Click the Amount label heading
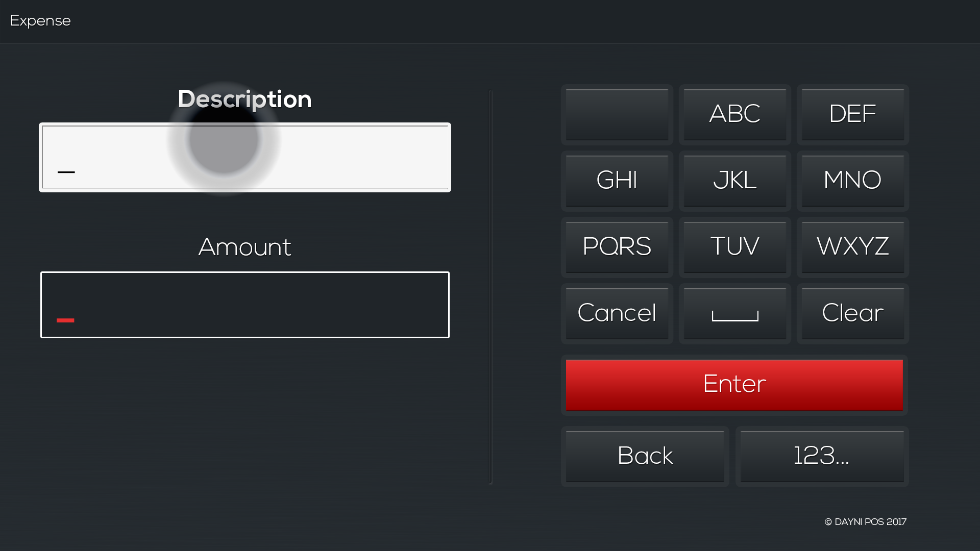Viewport: 980px width, 551px height. [x=244, y=247]
